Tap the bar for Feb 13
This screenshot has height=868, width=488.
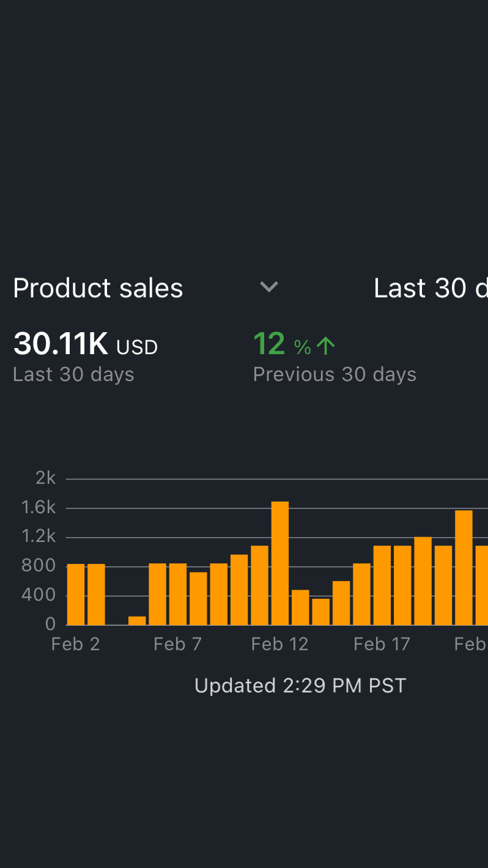click(x=300, y=607)
